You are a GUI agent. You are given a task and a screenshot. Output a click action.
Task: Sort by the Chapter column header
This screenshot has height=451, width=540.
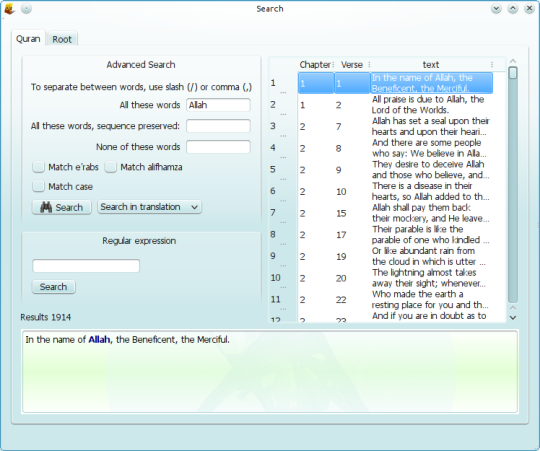[315, 65]
